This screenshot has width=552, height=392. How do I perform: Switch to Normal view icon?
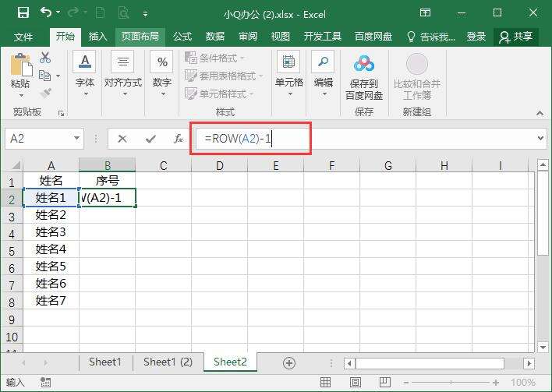tap(325, 382)
